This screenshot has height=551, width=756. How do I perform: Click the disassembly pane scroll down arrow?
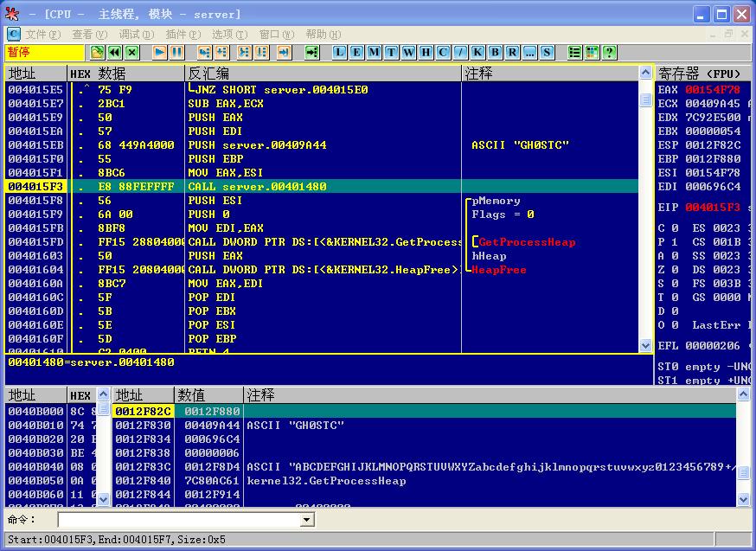tap(645, 345)
